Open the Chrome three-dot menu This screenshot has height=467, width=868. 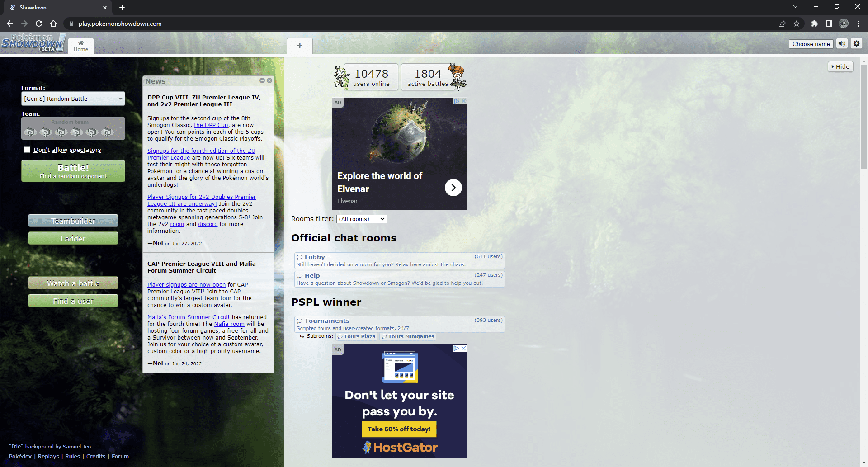858,24
